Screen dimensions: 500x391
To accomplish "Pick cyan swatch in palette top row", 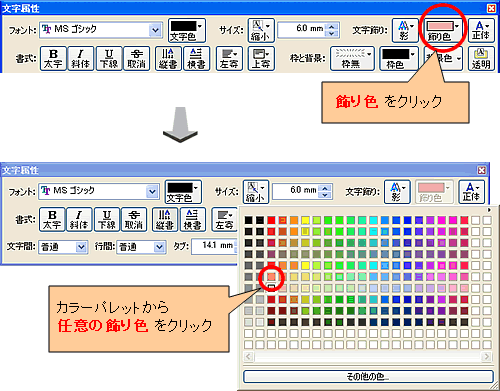I will click(x=373, y=220).
